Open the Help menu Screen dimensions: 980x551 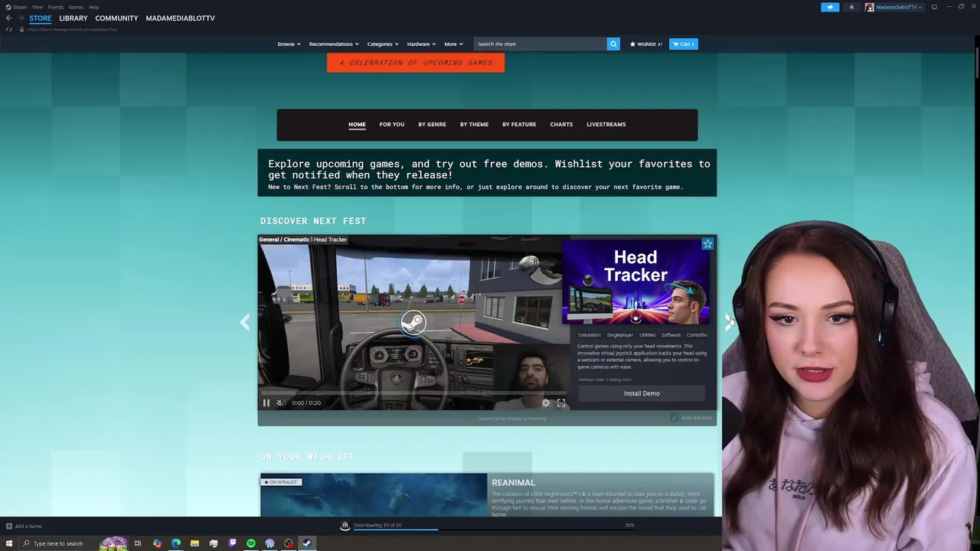pyautogui.click(x=93, y=7)
